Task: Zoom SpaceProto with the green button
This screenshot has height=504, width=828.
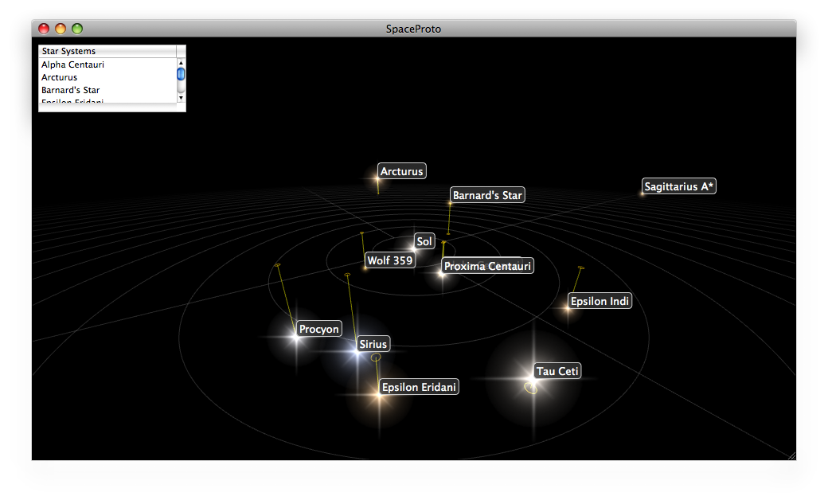Action: tap(77, 29)
